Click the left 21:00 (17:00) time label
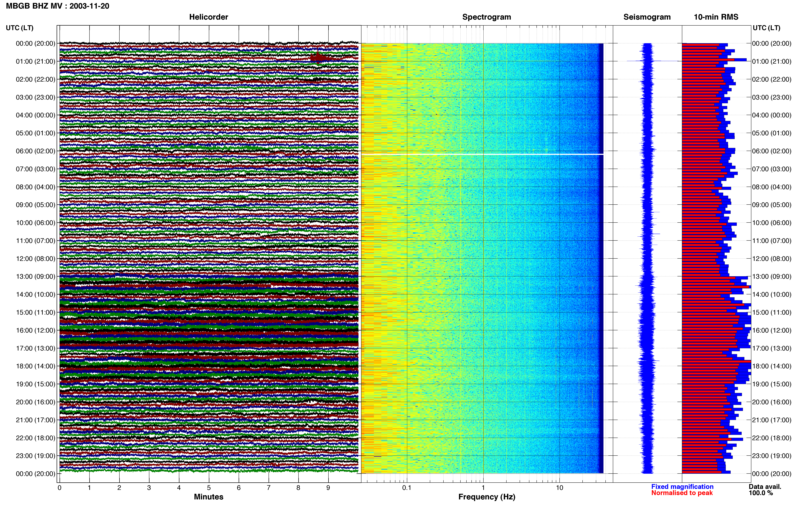Image resolution: width=812 pixels, height=508 pixels. 36,420
